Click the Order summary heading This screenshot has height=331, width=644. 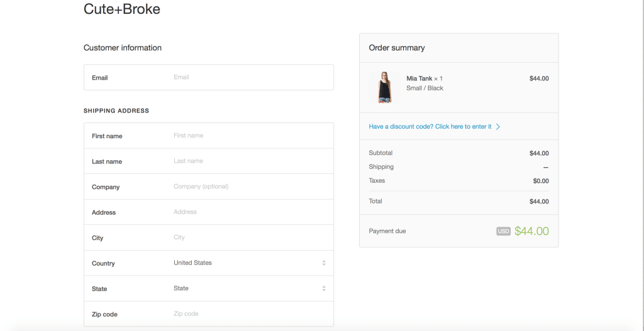(x=397, y=48)
